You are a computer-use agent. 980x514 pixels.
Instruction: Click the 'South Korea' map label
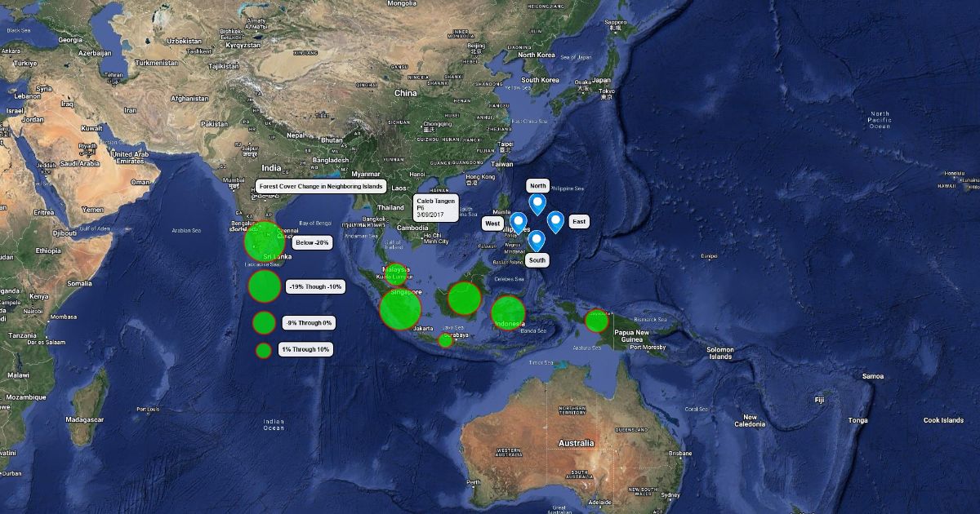(x=541, y=80)
